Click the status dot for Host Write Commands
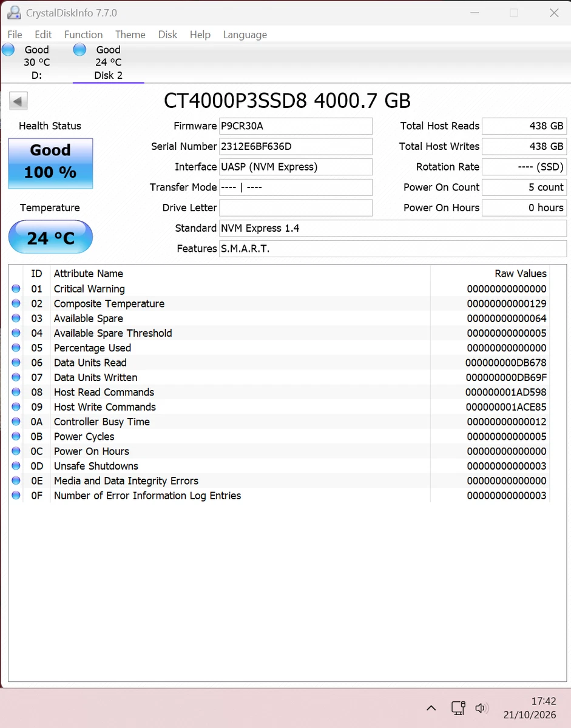571x728 pixels. click(16, 407)
